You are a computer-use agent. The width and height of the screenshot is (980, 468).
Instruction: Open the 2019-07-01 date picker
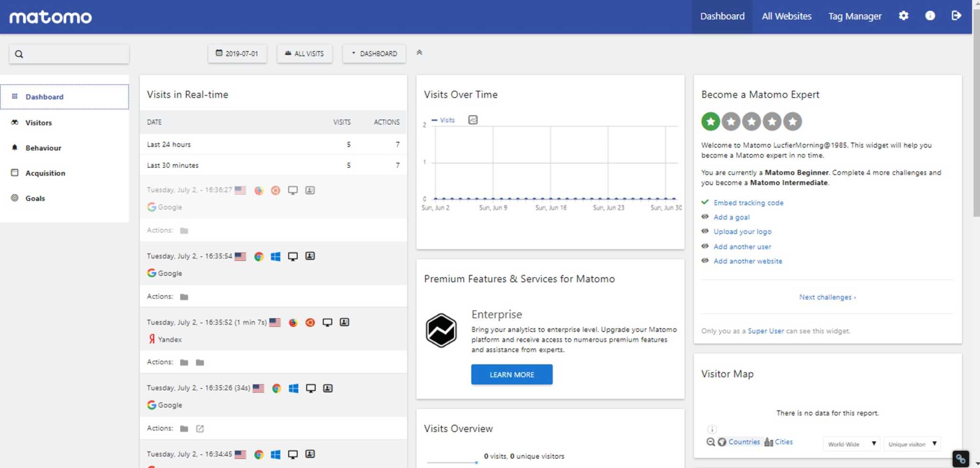tap(237, 54)
